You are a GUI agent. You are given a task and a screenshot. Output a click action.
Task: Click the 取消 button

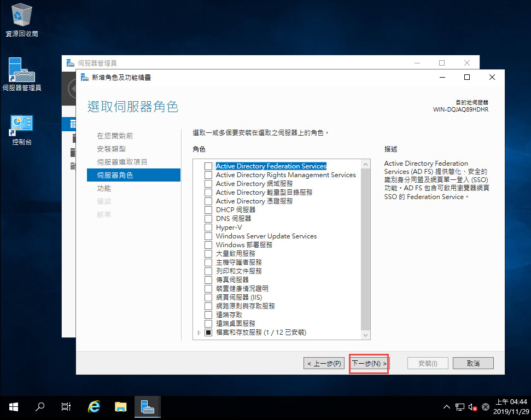pos(473,364)
